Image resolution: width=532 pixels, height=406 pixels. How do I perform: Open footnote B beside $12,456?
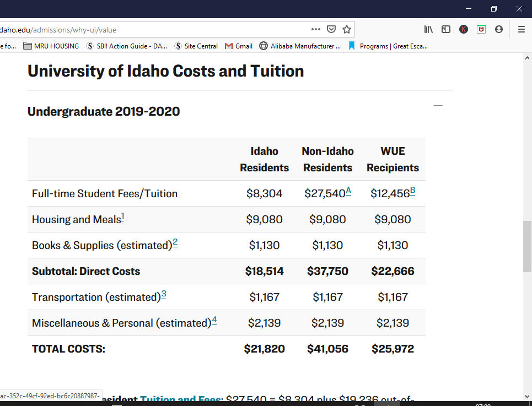coord(412,191)
